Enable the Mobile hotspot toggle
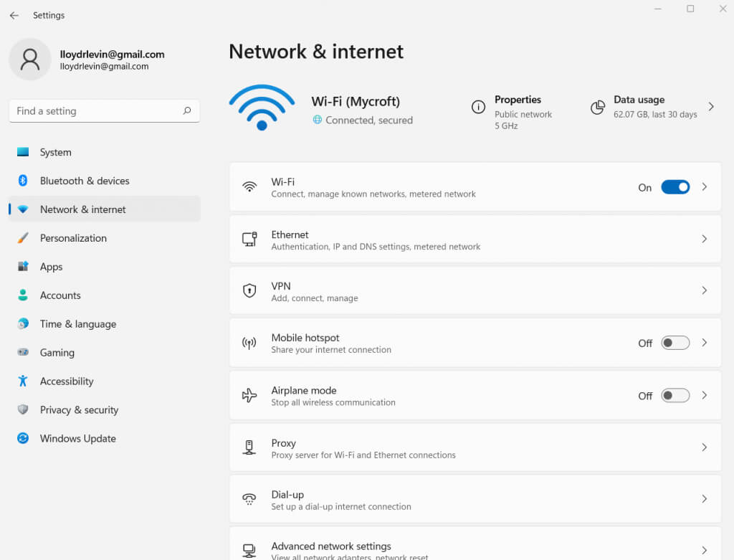This screenshot has width=734, height=560. pyautogui.click(x=675, y=343)
